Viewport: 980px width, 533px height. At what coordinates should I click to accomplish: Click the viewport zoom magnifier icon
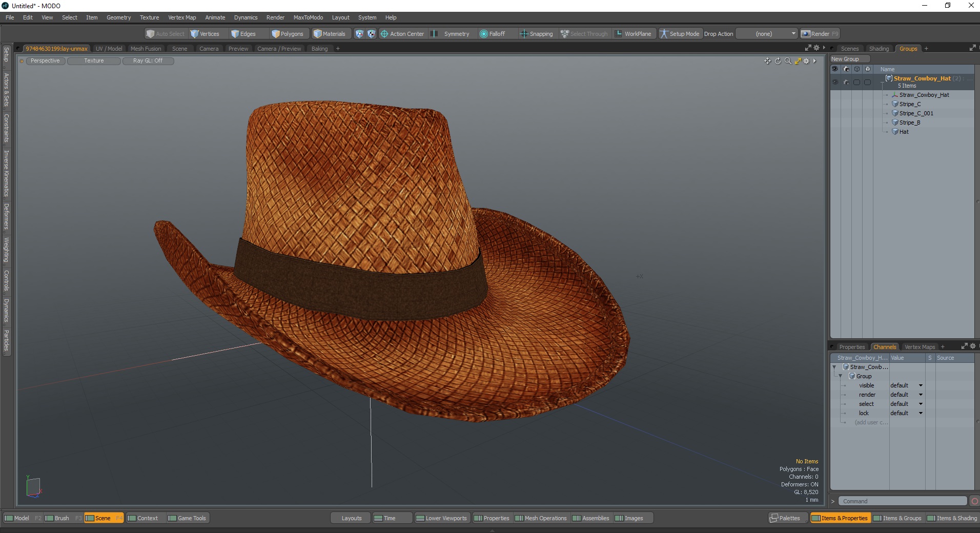click(788, 61)
